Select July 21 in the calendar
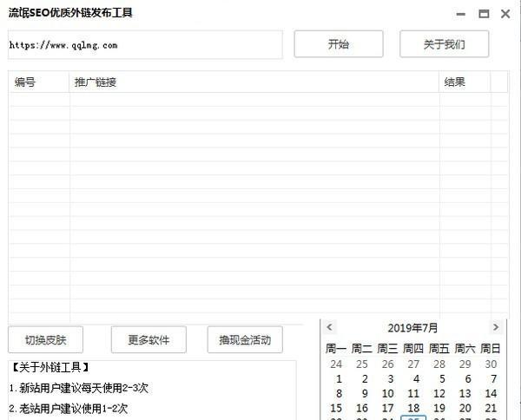The height and width of the screenshot is (420, 521). (x=491, y=408)
